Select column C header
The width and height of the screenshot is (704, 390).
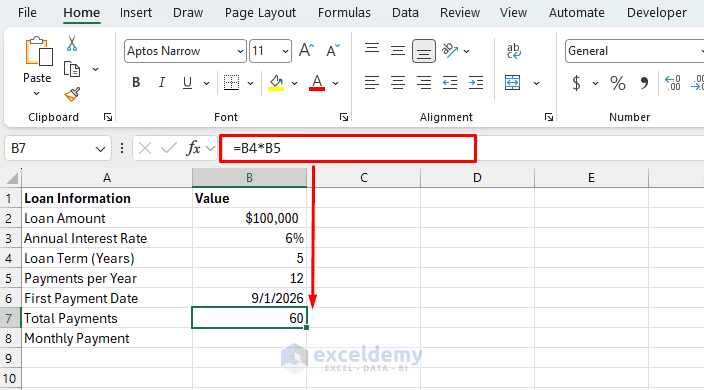coord(364,178)
